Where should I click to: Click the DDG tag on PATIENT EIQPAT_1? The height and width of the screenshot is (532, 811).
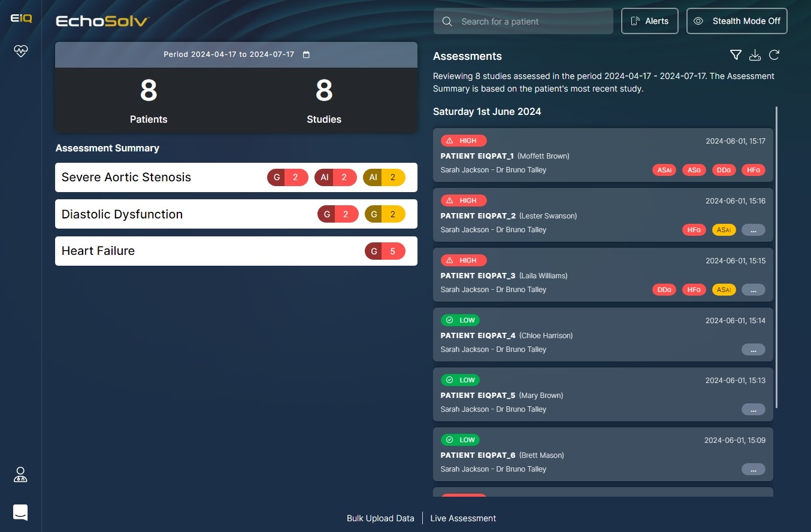coord(724,170)
